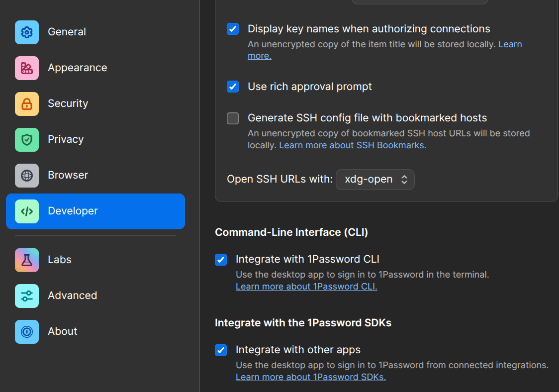This screenshot has width=559, height=392.
Task: Click the Privacy shield icon
Action: (27, 139)
